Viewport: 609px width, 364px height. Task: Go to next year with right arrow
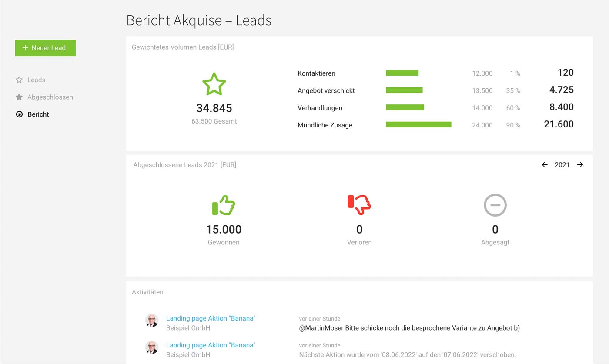(x=580, y=165)
